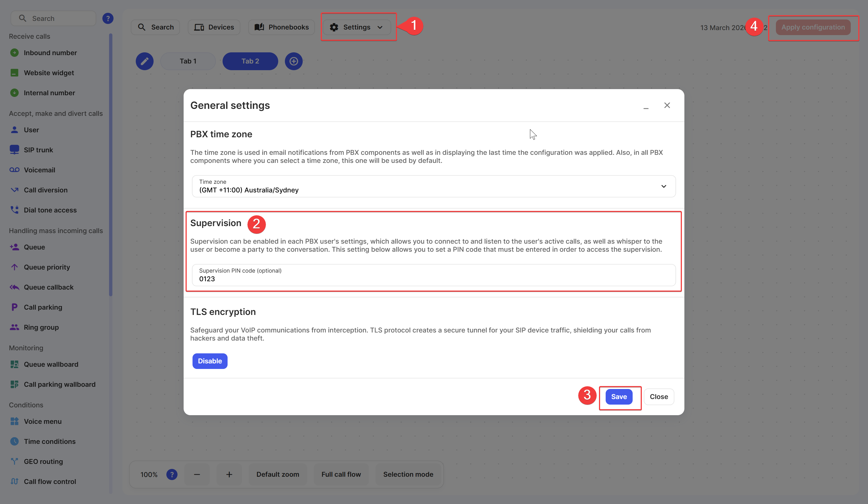
Task: Disable TLS encryption
Action: click(x=210, y=361)
